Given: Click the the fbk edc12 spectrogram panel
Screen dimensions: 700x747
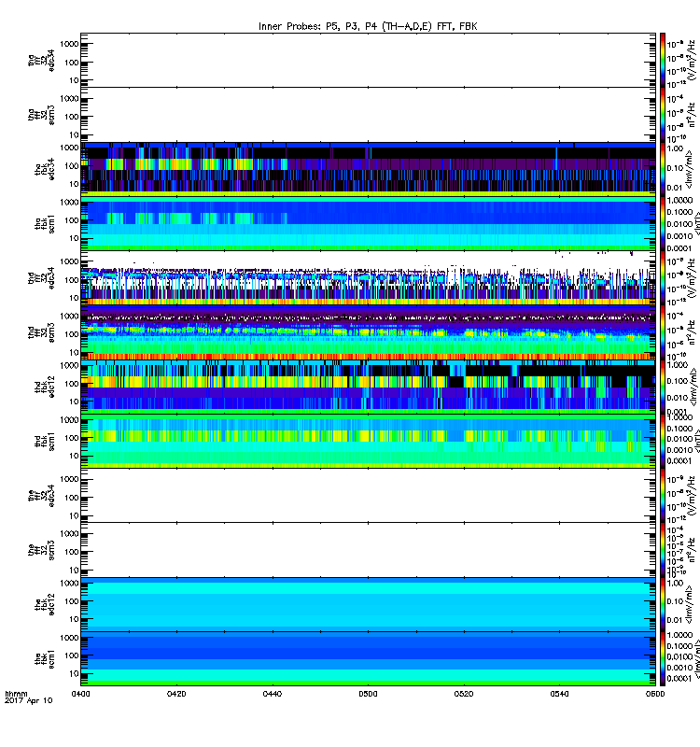Looking at the screenshot, I should (x=368, y=604).
